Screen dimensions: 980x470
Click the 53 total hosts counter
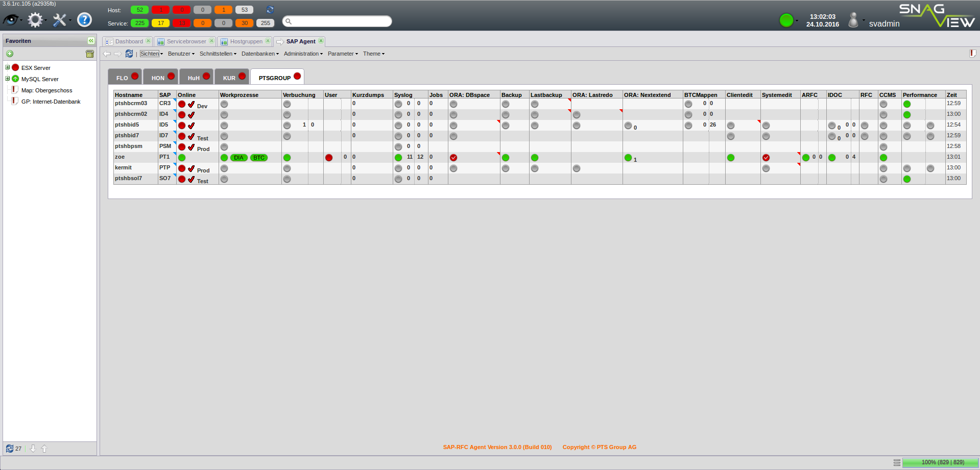[x=245, y=10]
